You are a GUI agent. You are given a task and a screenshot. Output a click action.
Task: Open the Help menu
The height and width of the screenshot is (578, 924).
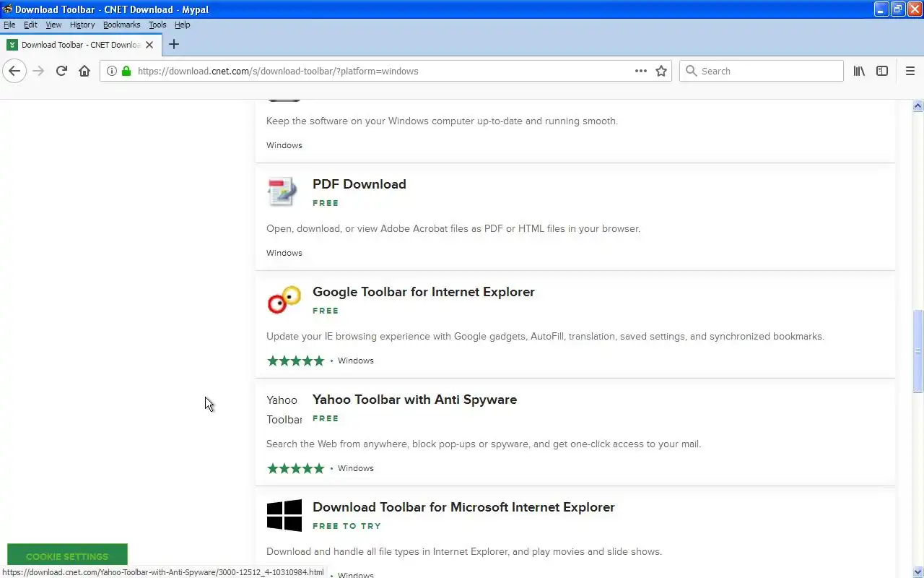182,25
